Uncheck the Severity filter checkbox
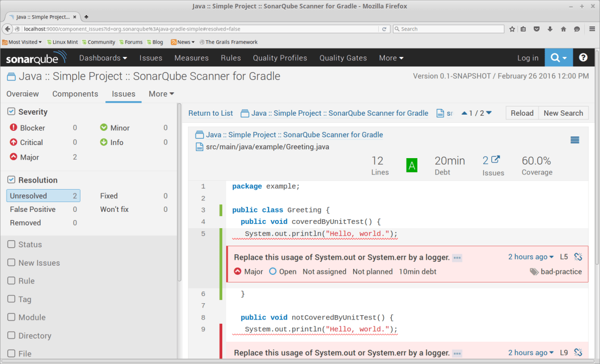The height and width of the screenshot is (364, 600). tap(12, 111)
